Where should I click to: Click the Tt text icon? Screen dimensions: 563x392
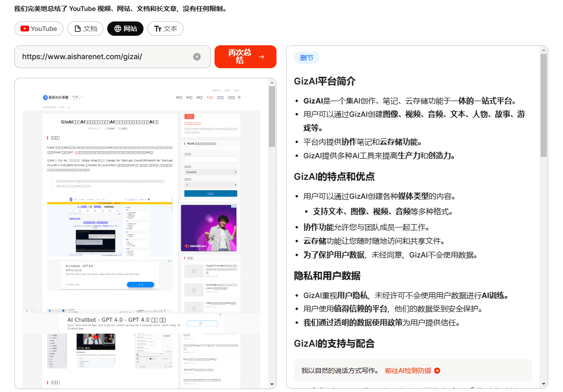(x=158, y=29)
